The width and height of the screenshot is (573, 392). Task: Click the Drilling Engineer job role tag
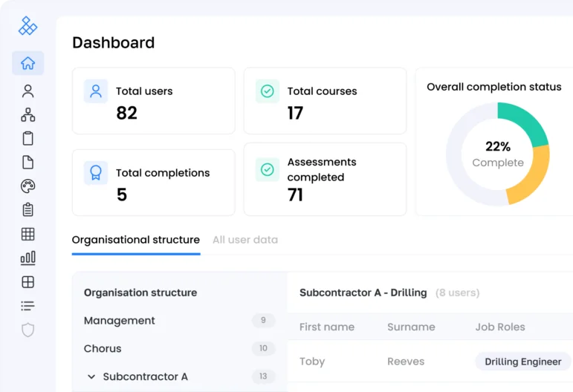pyautogui.click(x=523, y=362)
